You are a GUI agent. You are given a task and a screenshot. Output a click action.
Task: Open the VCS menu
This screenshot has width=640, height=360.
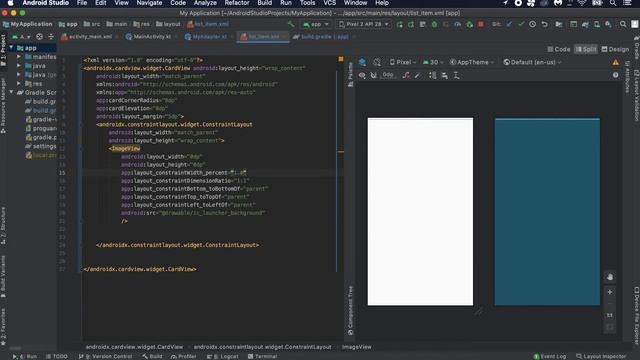pyautogui.click(x=329, y=3)
